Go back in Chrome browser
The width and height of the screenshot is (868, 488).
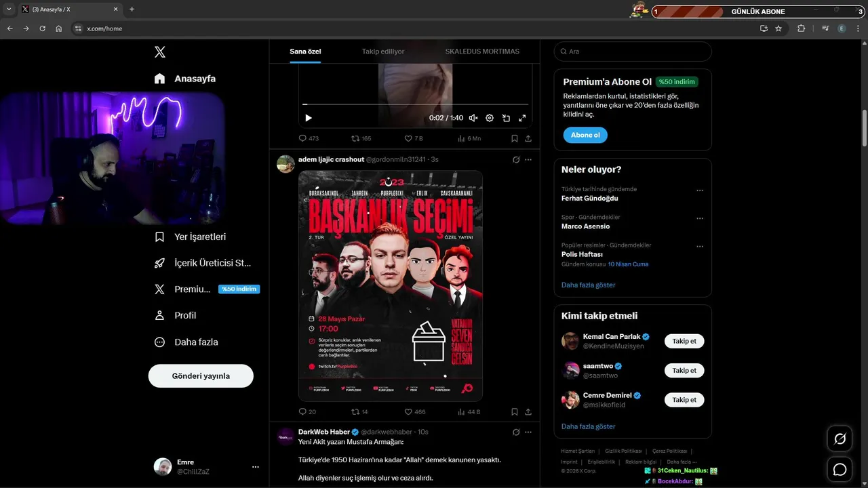(10, 28)
